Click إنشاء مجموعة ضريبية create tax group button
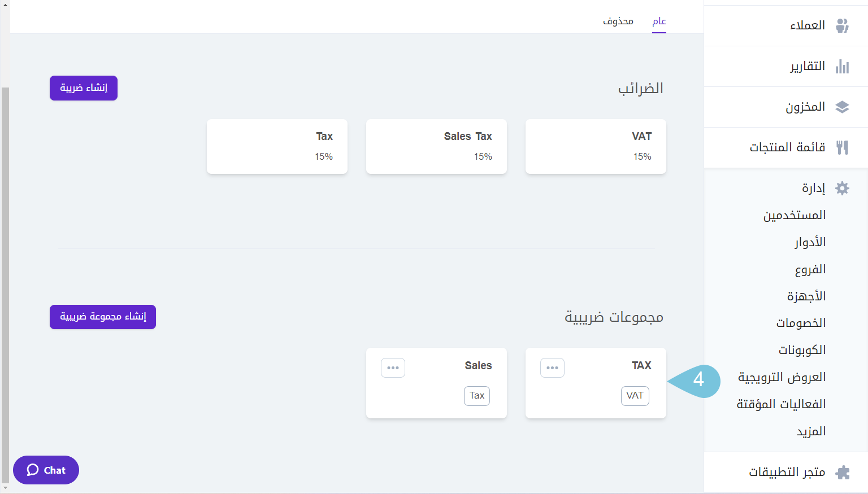Image resolution: width=868 pixels, height=494 pixels. click(x=103, y=317)
